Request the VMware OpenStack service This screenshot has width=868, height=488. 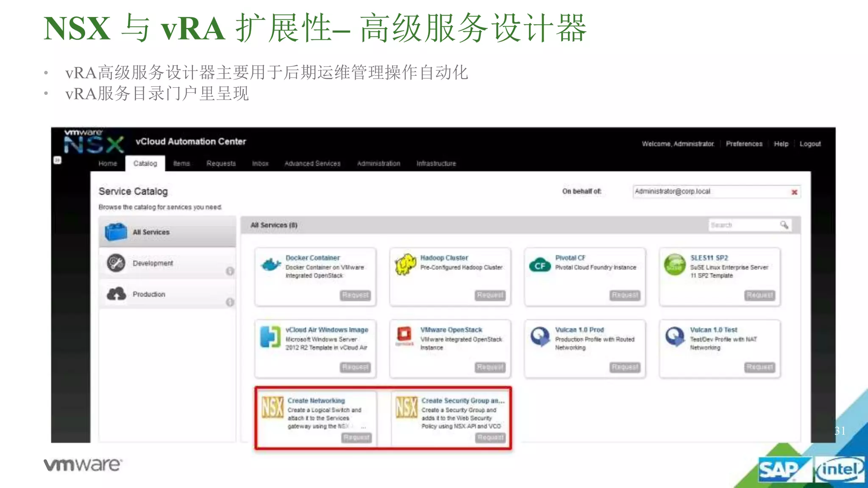coord(490,367)
